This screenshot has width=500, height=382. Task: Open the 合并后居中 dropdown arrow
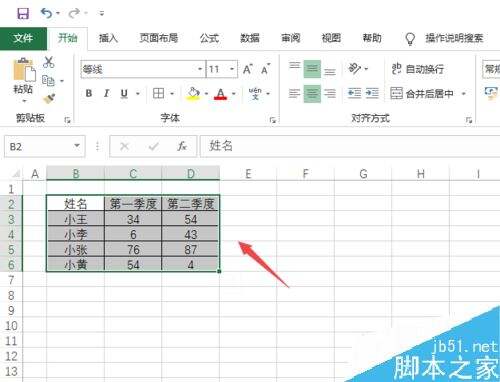click(x=463, y=94)
